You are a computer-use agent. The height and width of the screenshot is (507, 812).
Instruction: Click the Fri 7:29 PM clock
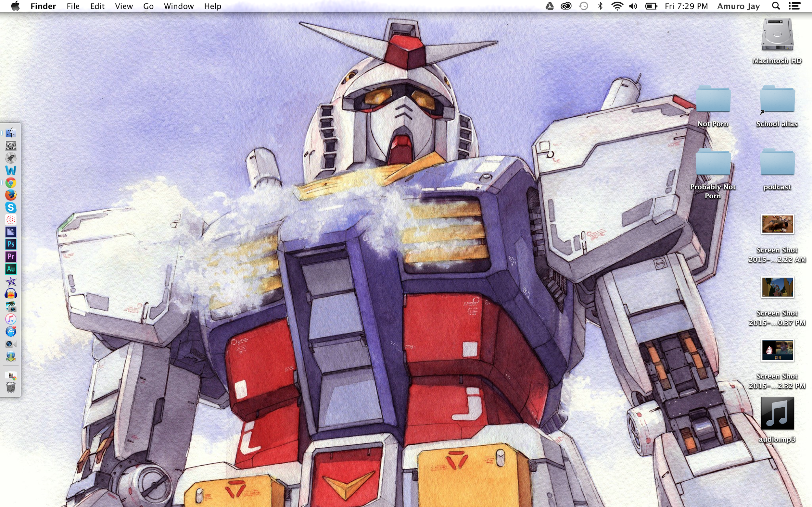[x=686, y=6]
